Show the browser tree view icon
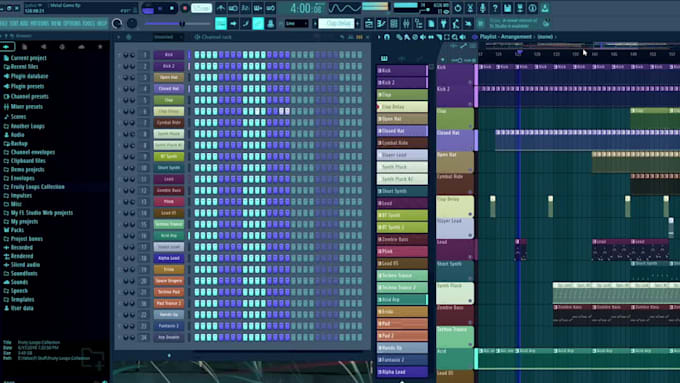680x383 pixels. (418, 23)
